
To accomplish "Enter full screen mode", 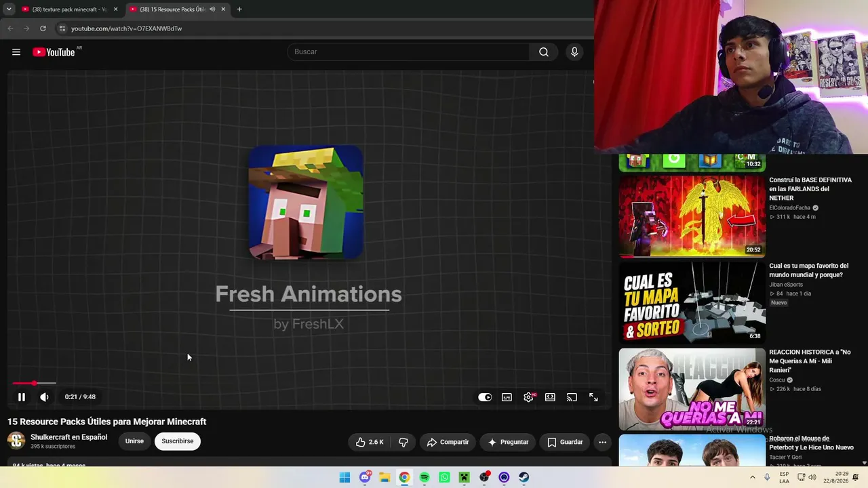I will click(593, 397).
